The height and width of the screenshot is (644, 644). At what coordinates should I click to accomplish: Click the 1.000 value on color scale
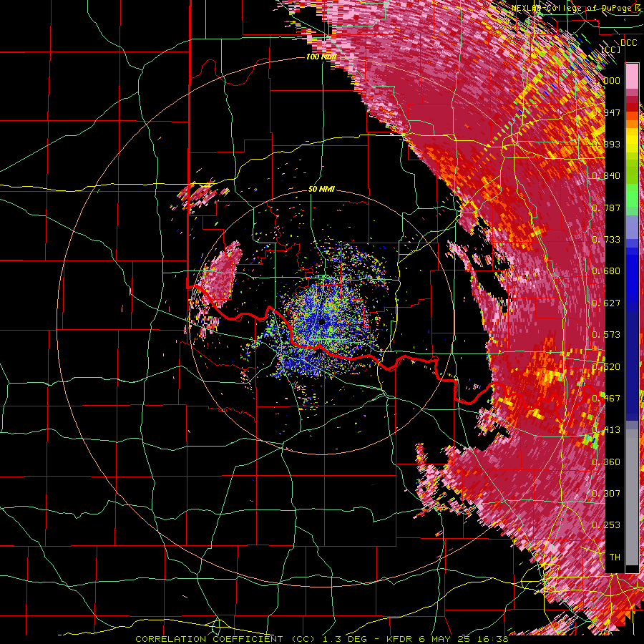tap(606, 80)
